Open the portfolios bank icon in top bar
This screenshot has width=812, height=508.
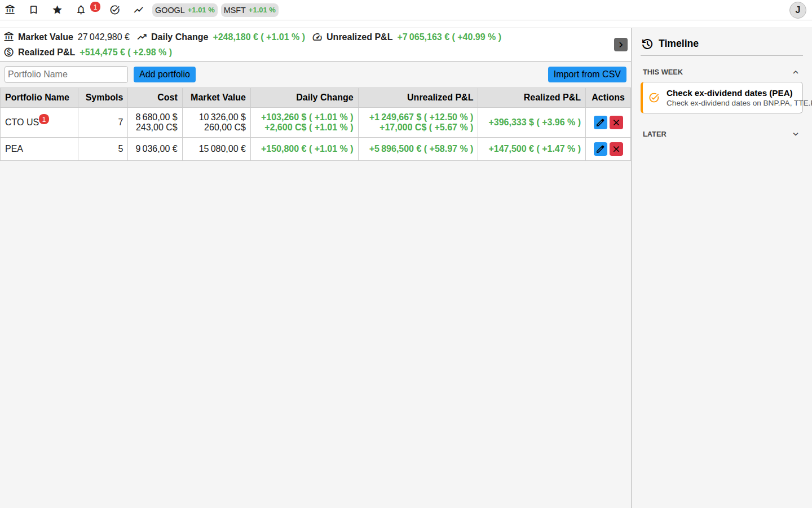pyautogui.click(x=10, y=10)
